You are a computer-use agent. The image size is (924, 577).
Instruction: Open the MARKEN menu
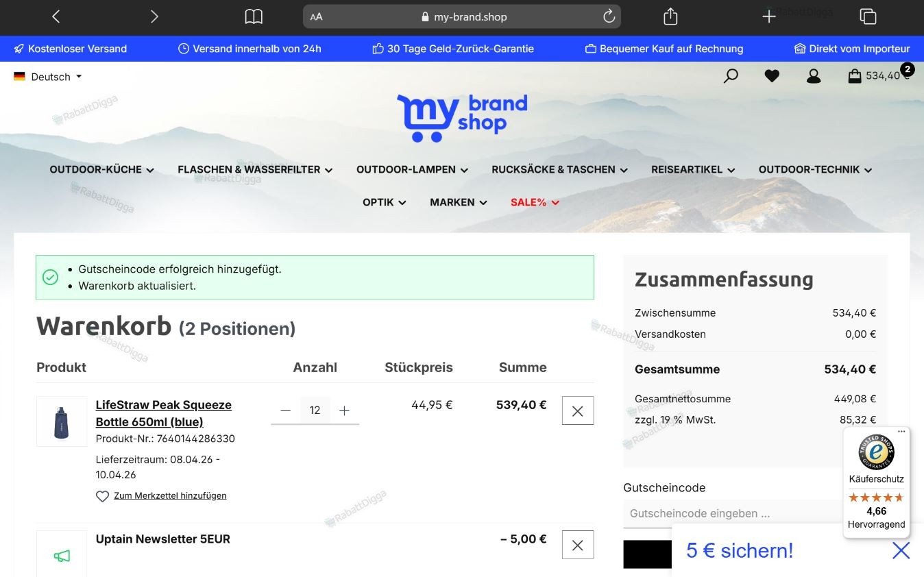(459, 202)
